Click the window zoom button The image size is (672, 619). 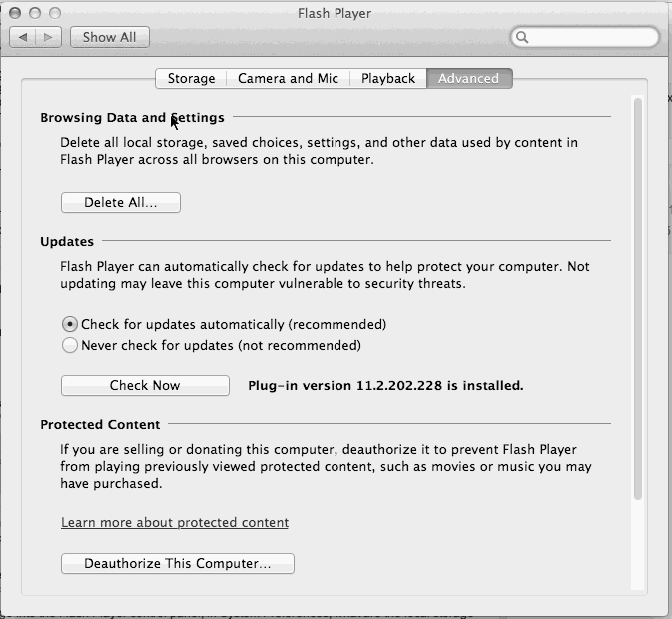55,13
